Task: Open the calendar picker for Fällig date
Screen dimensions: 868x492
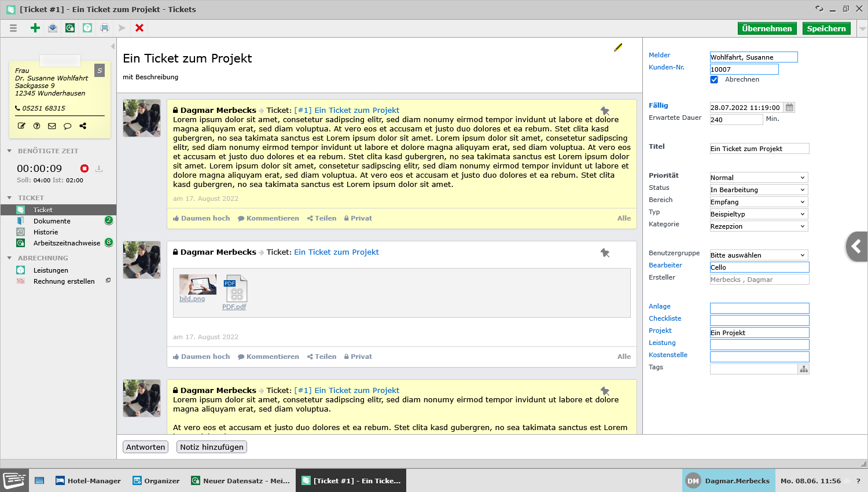Action: (x=789, y=108)
